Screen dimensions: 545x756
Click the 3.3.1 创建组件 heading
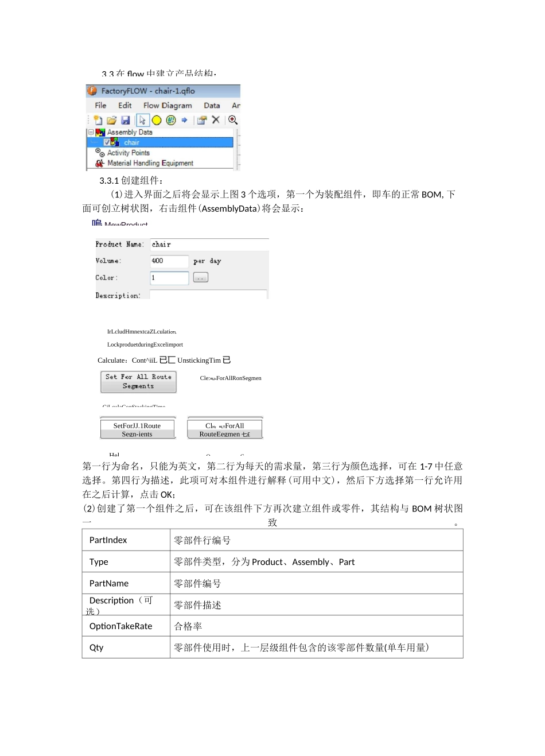coord(131,180)
